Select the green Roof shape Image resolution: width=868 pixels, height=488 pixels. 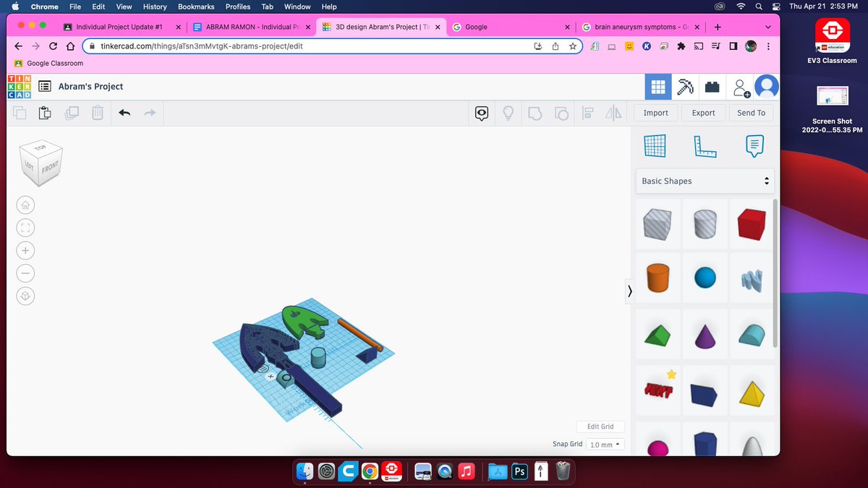coord(658,334)
